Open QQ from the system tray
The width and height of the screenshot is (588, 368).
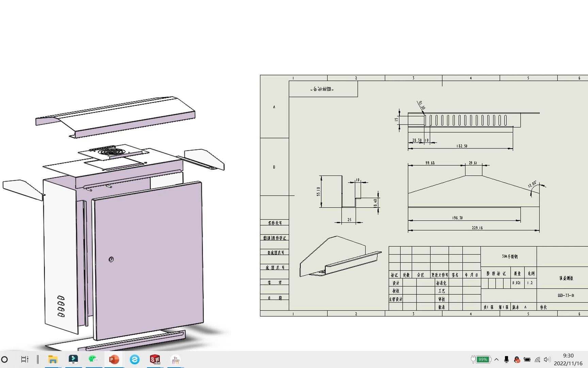tap(517, 359)
